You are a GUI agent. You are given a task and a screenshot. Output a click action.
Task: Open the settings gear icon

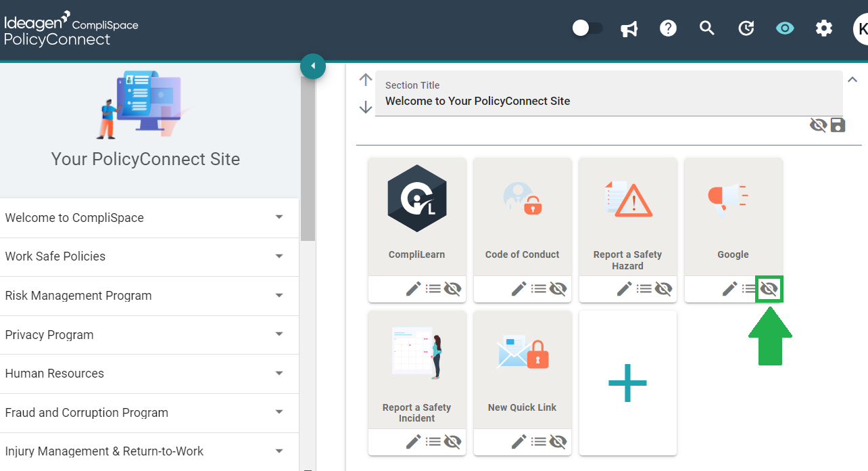[823, 28]
